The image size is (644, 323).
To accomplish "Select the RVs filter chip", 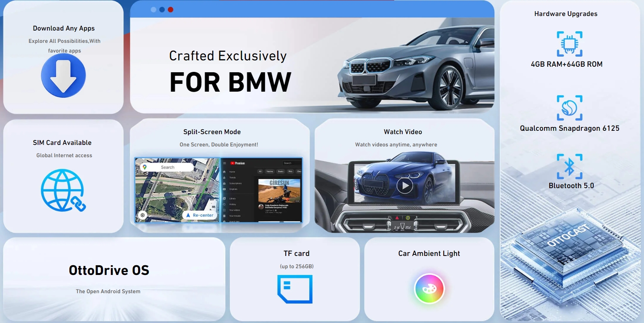I will coord(290,171).
